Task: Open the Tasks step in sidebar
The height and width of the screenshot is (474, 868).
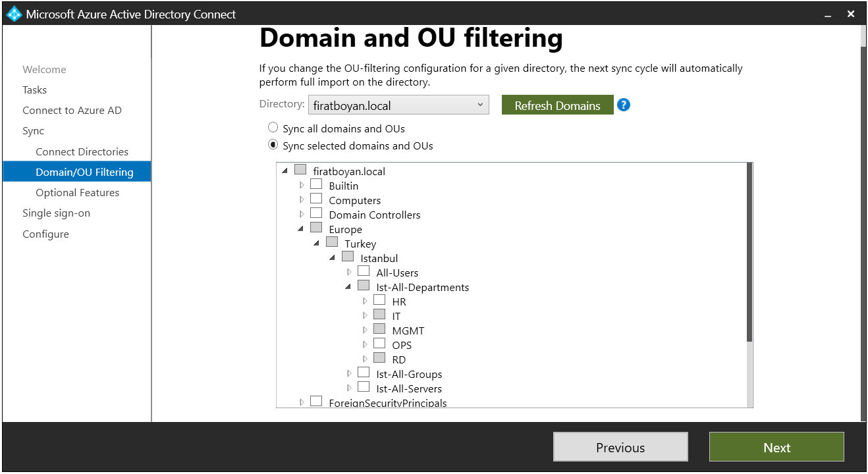Action: click(x=34, y=90)
